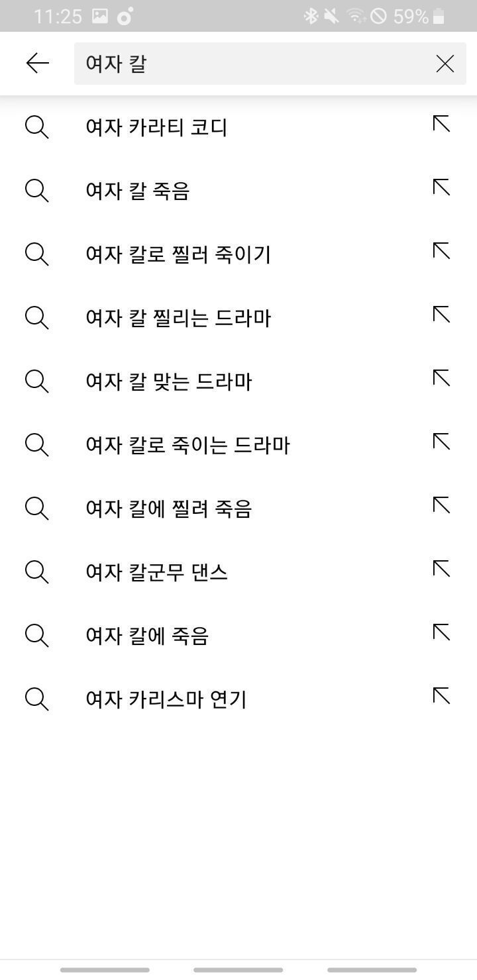Tap the battery indicator in status bar

pyautogui.click(x=439, y=17)
